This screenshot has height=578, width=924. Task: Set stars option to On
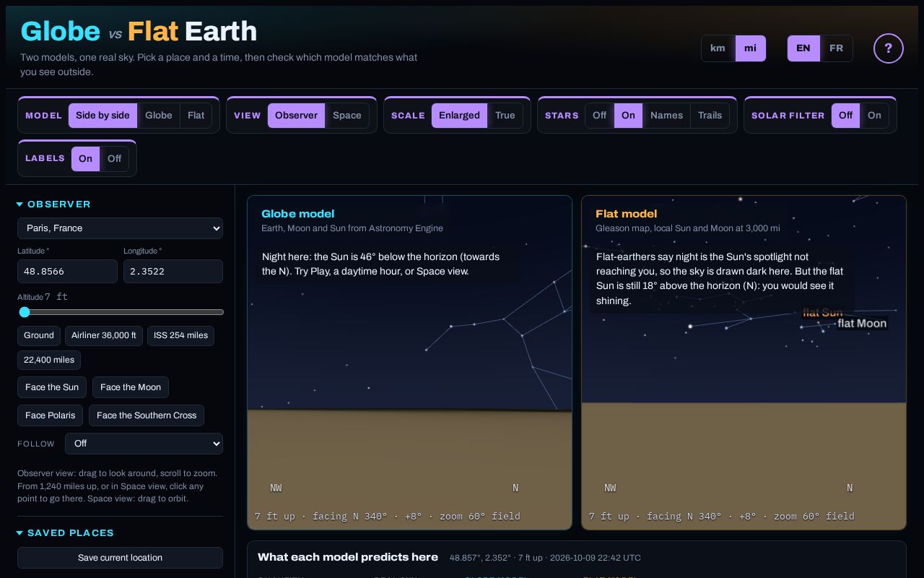pyautogui.click(x=628, y=116)
